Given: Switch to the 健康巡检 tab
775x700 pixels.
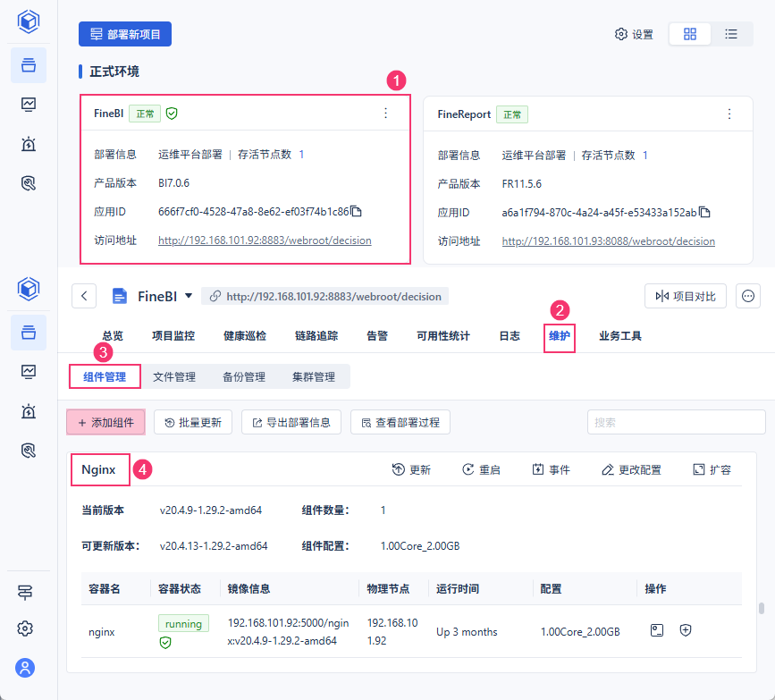Looking at the screenshot, I should pos(245,336).
